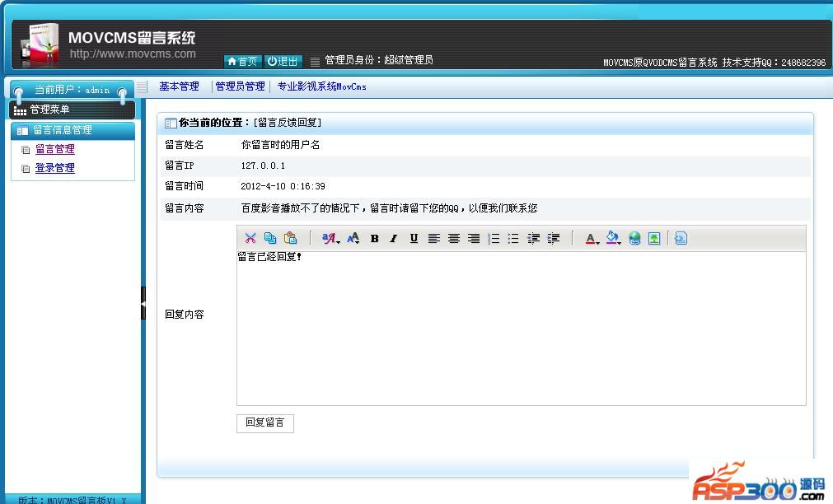Insert a bulleted list in editor
This screenshot has height=504, width=833.
[513, 239]
